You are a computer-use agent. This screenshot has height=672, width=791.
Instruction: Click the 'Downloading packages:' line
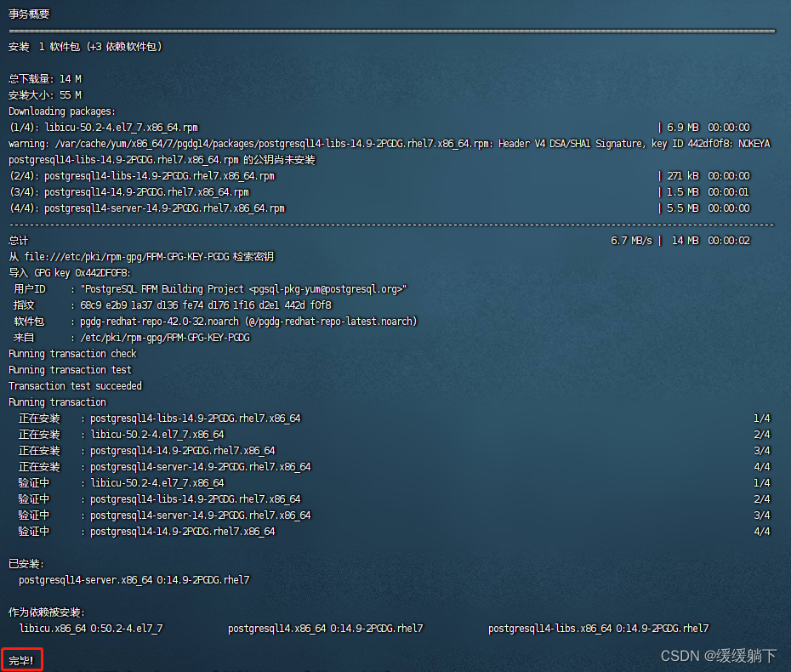(x=62, y=111)
